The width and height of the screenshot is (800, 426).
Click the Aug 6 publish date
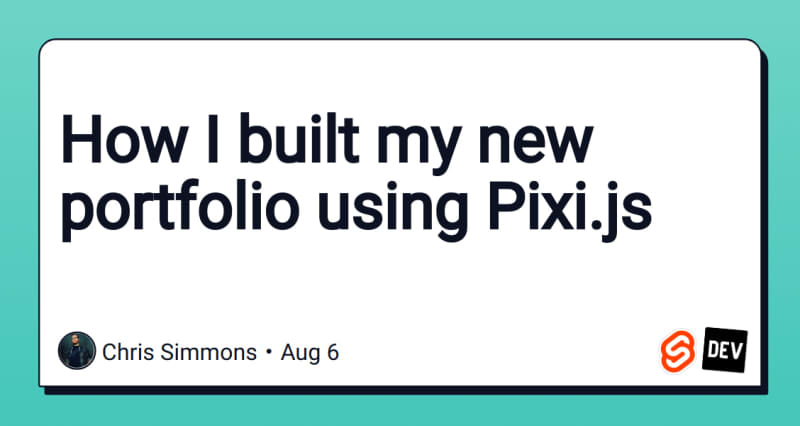coord(312,352)
